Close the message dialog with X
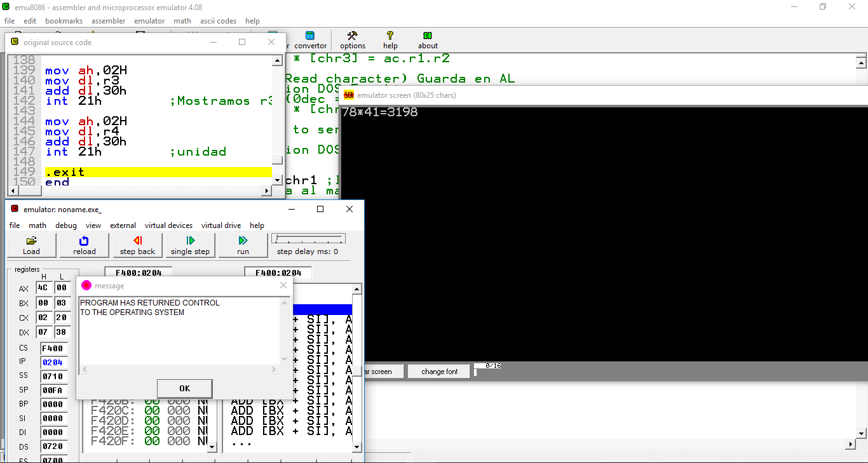This screenshot has height=463, width=868. click(283, 286)
